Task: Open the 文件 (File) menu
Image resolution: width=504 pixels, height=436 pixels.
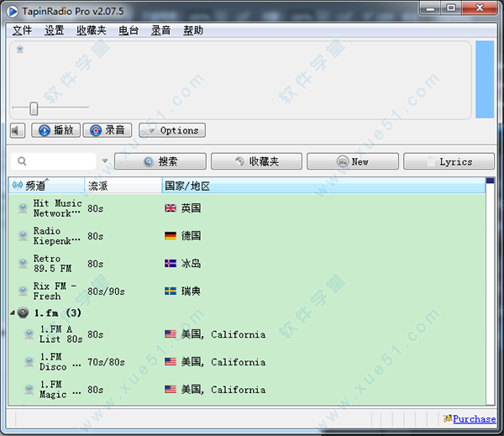Action: (x=22, y=30)
